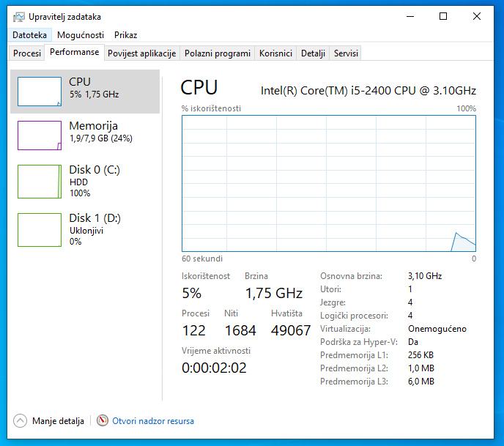Select the Memorija mini graph thumbnail

40,135
